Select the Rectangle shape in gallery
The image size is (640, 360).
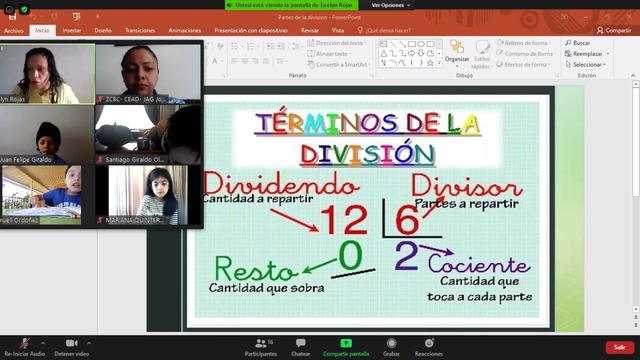point(411,44)
